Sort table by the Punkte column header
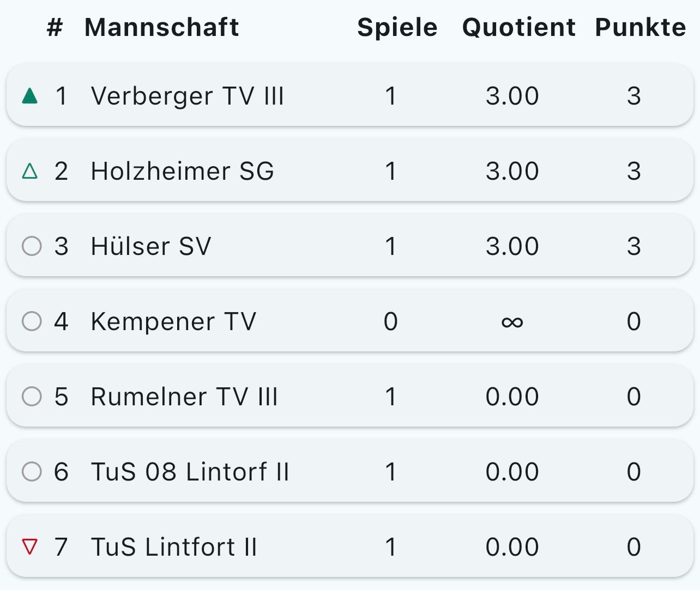Screen dimensions: 700x590 (640, 27)
